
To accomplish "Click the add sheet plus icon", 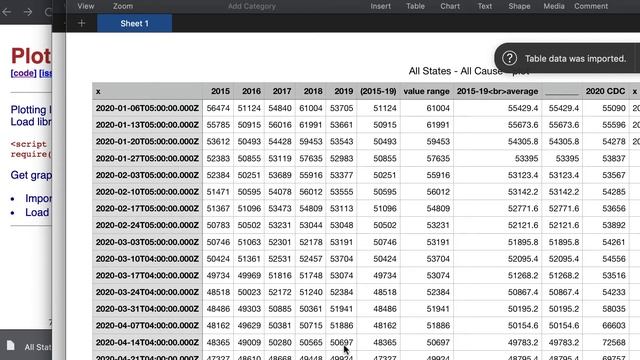I will point(81,23).
